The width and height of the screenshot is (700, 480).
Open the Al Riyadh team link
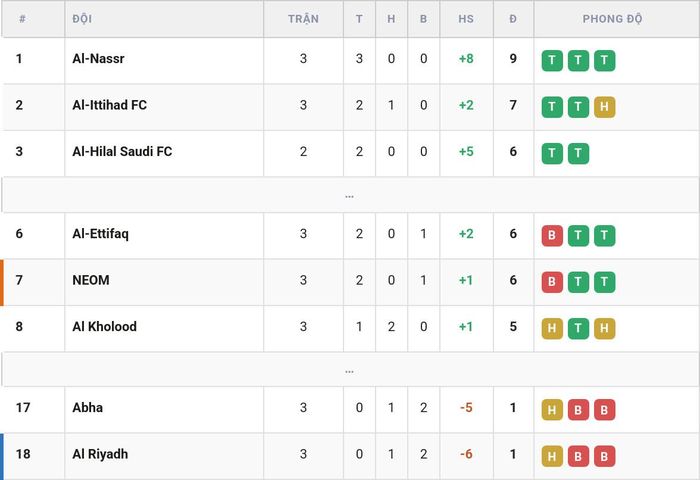pos(100,454)
